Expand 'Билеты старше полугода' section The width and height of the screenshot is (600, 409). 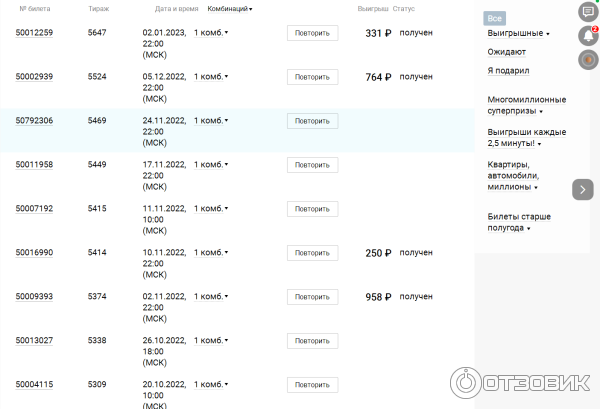520,221
